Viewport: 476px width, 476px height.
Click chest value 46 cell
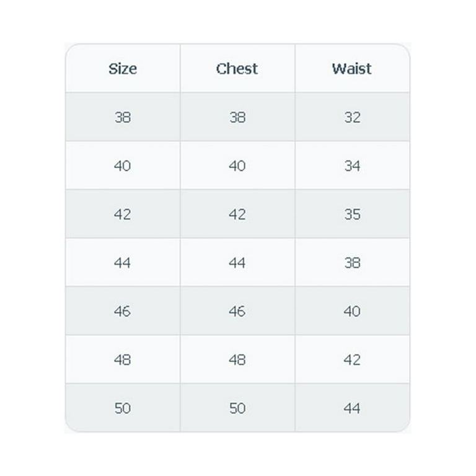(237, 311)
